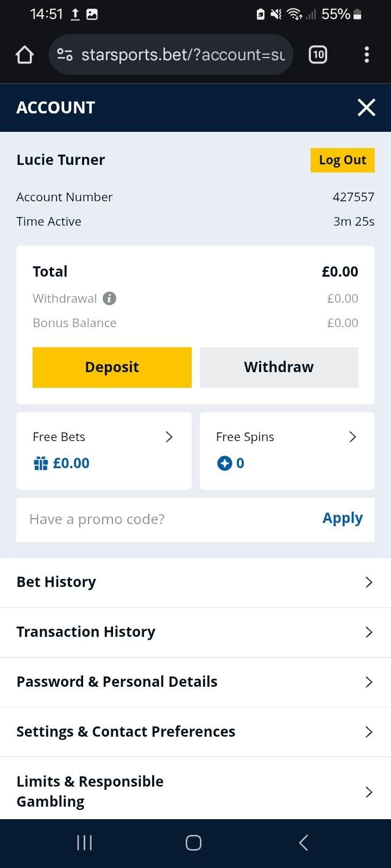Tap the Free Bets gift icon
The height and width of the screenshot is (868, 391).
(x=41, y=463)
